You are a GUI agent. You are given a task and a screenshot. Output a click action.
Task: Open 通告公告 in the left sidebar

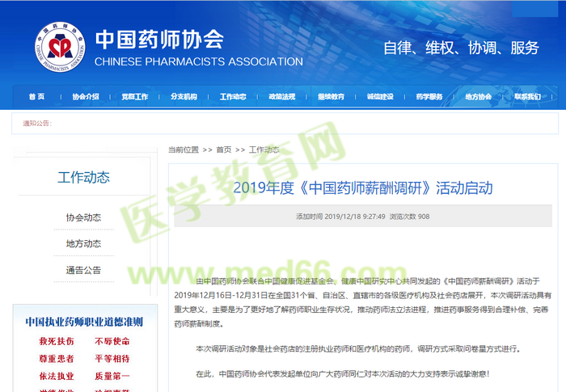[83, 270]
